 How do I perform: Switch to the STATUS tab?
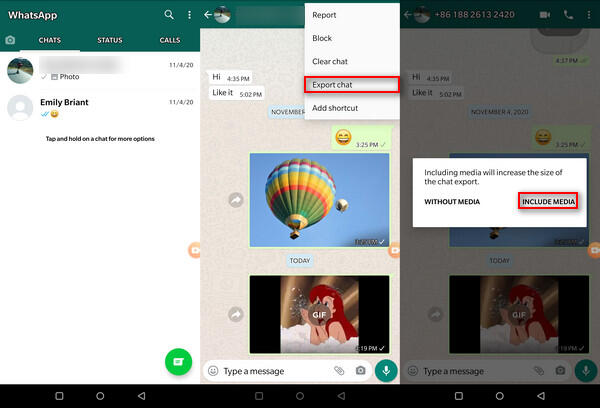(x=110, y=40)
